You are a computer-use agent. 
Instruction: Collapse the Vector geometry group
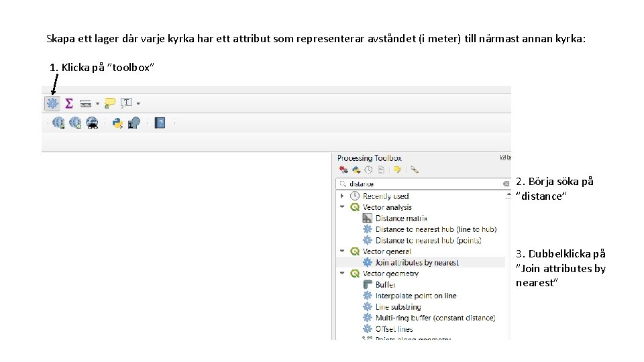click(342, 274)
